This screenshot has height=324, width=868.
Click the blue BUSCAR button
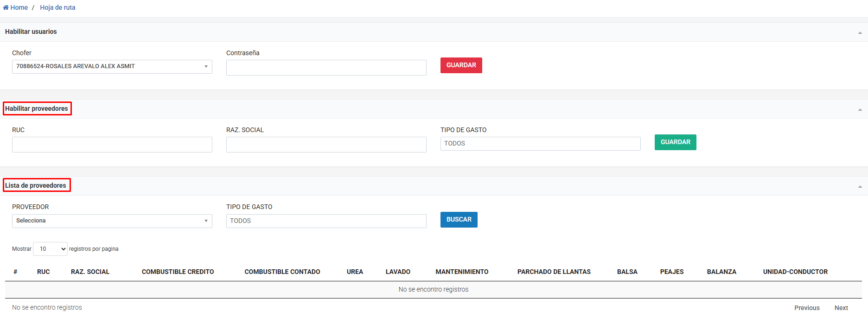click(x=459, y=220)
